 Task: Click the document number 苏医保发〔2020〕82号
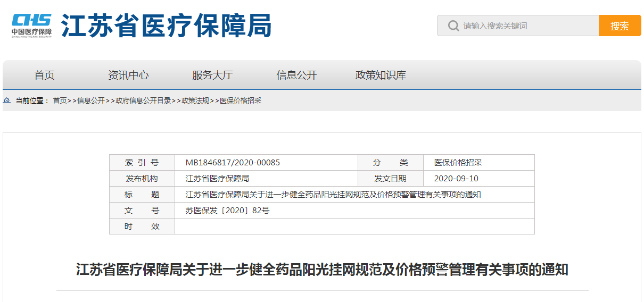point(227,211)
